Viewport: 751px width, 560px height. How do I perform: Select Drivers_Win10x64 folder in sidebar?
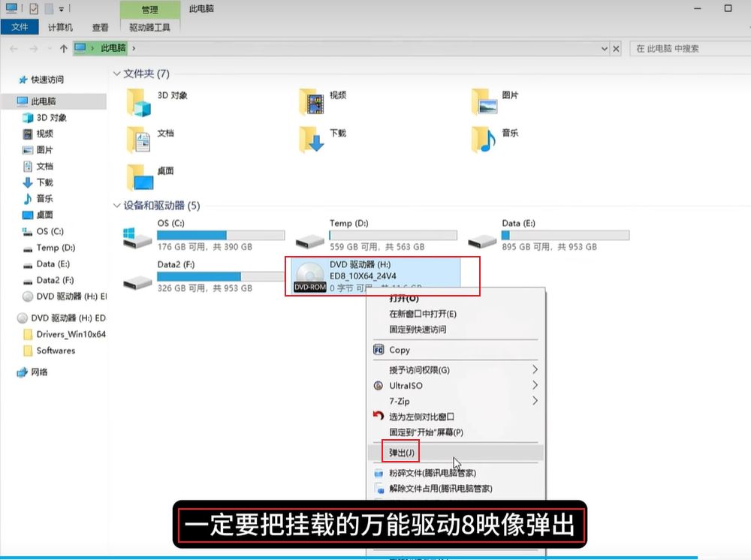71,334
